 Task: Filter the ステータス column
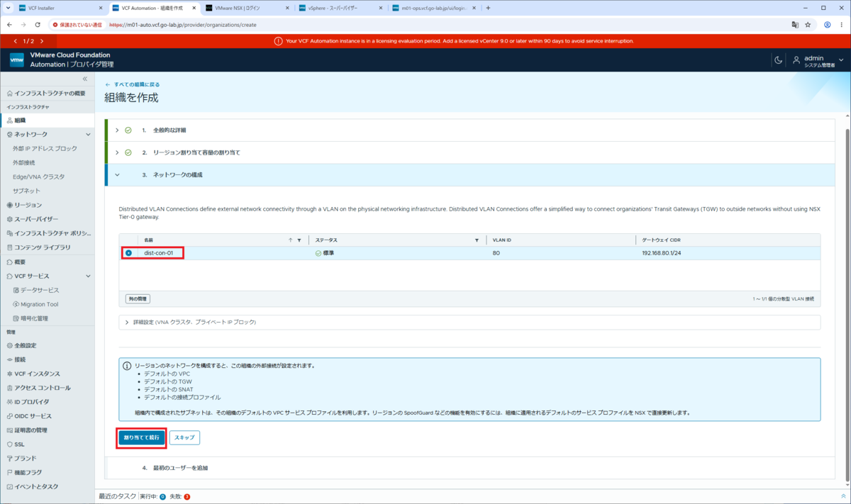click(477, 240)
